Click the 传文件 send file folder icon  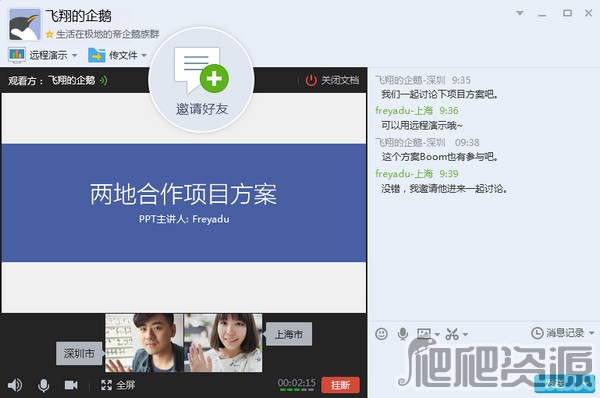coord(97,55)
